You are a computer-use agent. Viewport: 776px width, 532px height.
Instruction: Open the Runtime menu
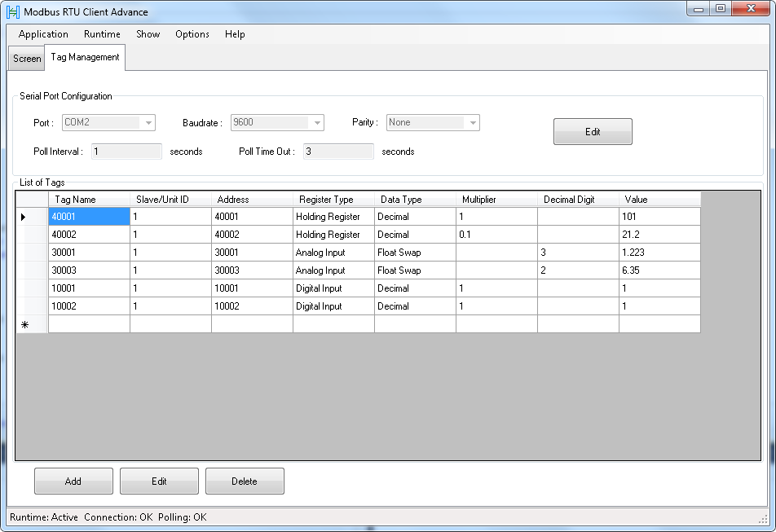(x=102, y=34)
